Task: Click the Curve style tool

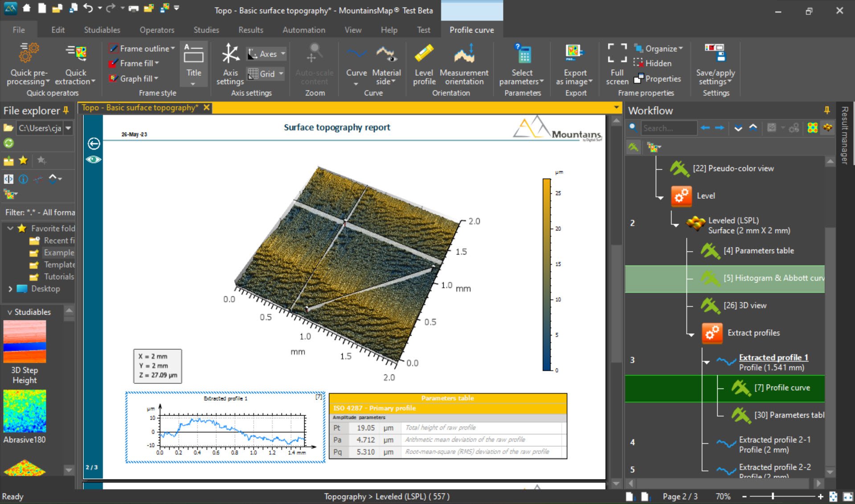Action: [x=356, y=64]
